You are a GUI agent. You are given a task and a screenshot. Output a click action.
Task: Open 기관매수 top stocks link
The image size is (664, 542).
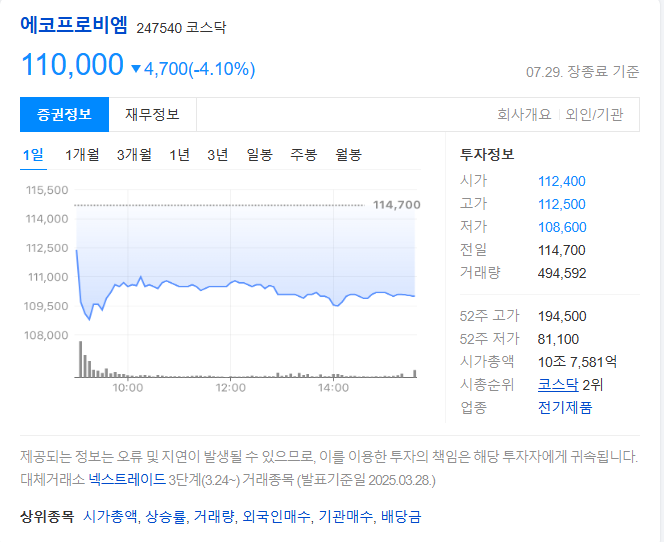click(346, 517)
